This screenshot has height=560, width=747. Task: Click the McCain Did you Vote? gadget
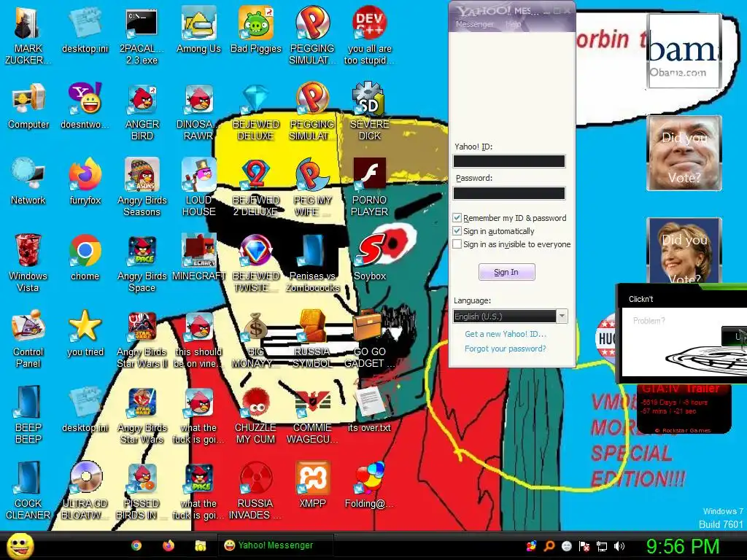pos(684,153)
